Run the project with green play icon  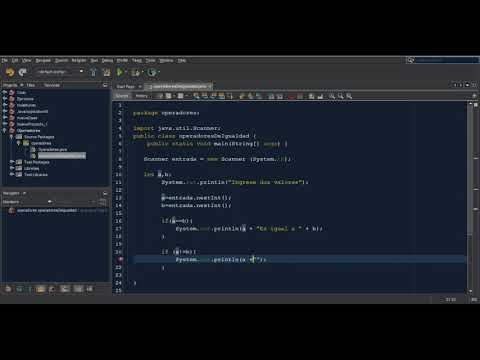120,72
